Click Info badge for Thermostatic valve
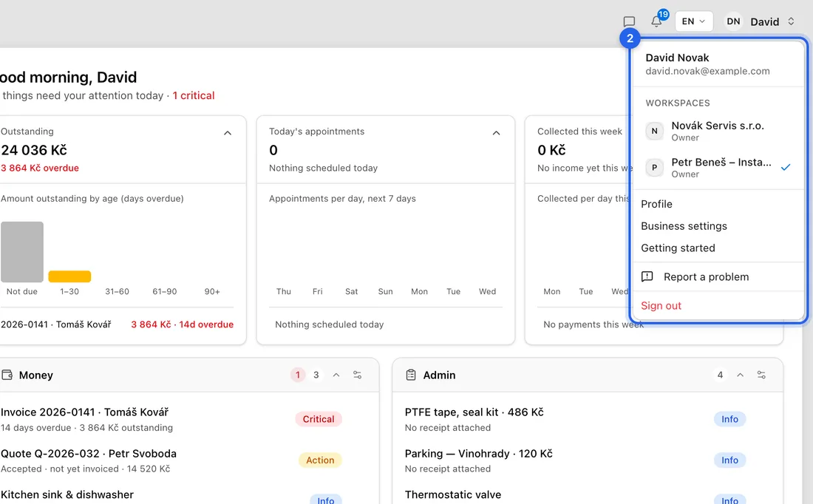This screenshot has height=504, width=813. coord(729,500)
